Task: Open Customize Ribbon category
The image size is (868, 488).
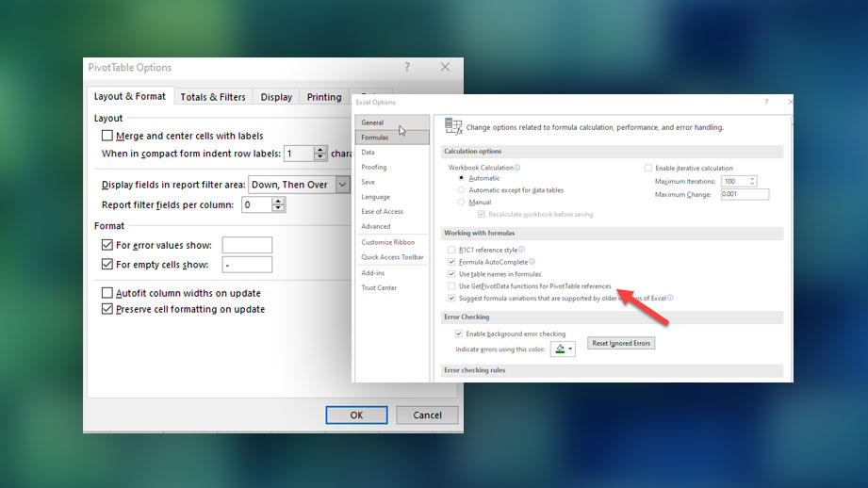Action: (392, 242)
